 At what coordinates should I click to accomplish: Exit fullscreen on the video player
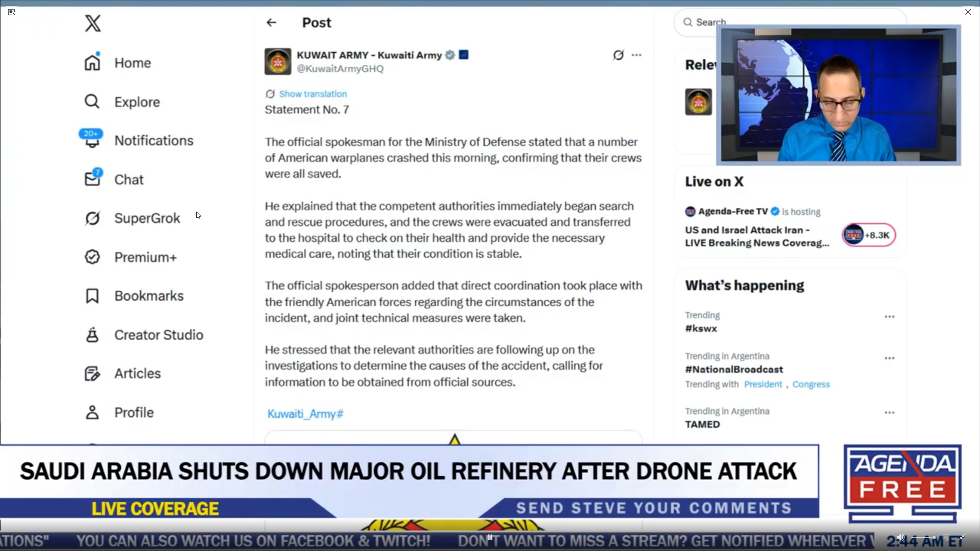(962, 537)
